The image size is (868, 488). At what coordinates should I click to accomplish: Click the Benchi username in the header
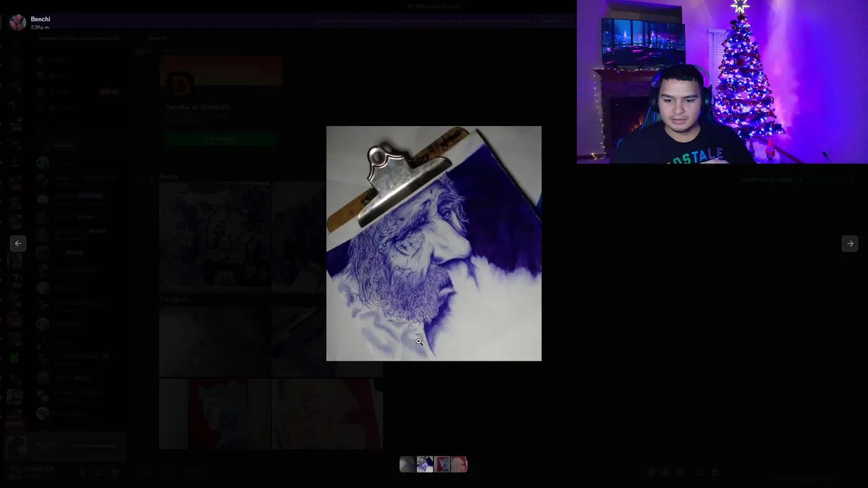coord(40,19)
